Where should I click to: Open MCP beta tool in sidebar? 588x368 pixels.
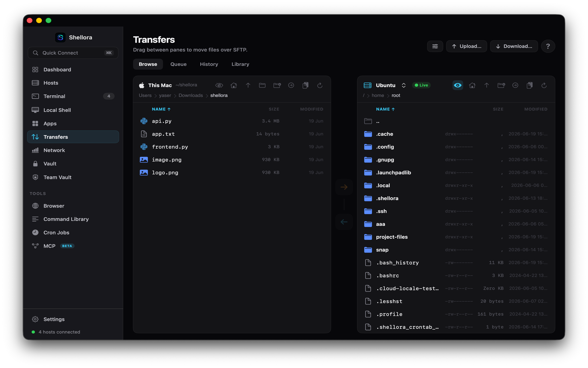pos(73,246)
